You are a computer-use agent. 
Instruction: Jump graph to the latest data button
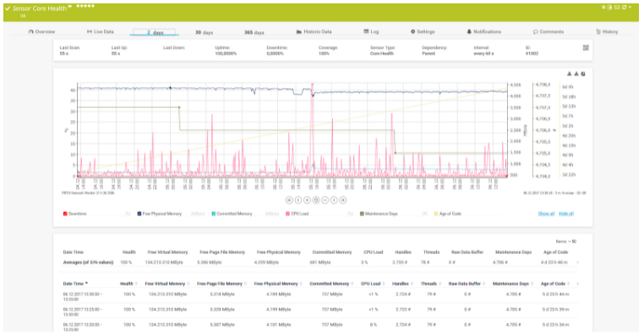coord(343,201)
